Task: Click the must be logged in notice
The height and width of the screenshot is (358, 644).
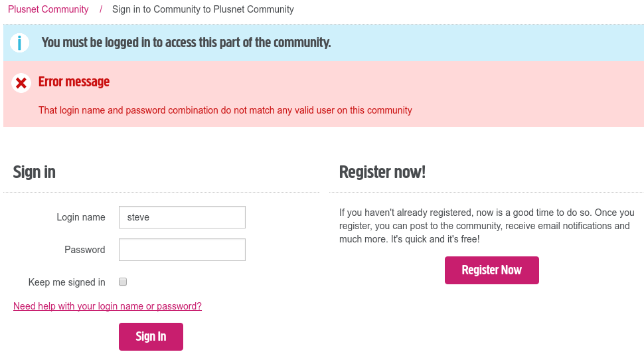Action: 186,43
